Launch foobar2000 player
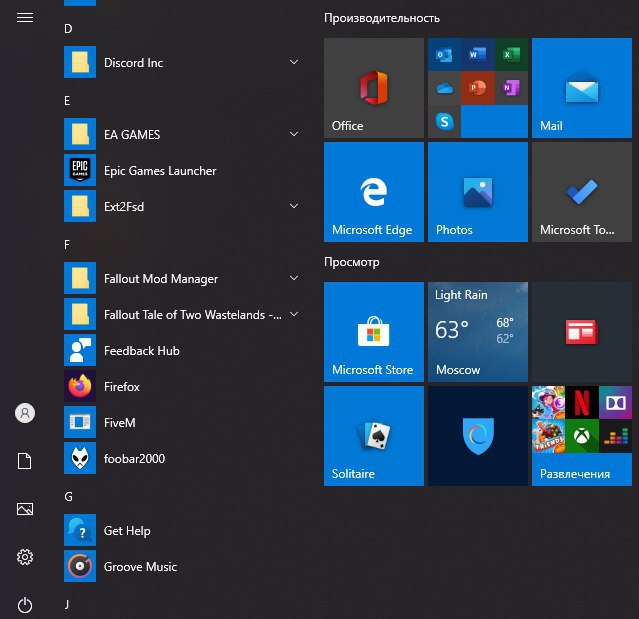639x619 pixels. coord(183,458)
